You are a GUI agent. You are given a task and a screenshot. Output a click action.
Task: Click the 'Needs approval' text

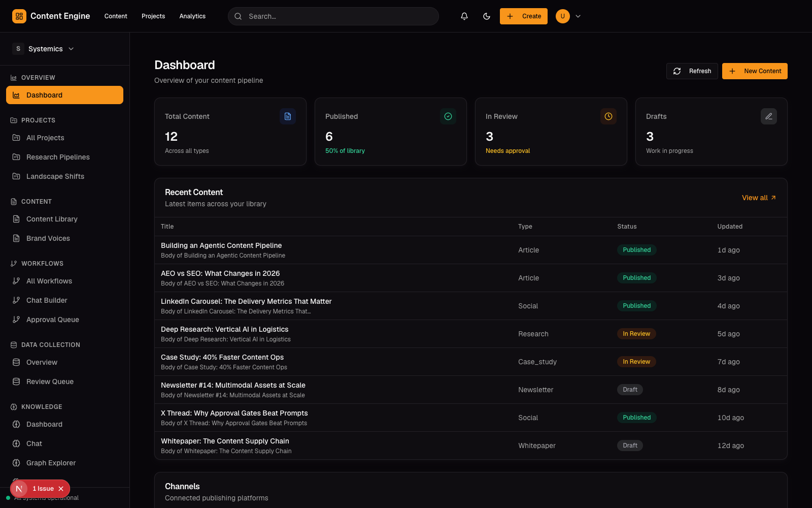coord(507,151)
